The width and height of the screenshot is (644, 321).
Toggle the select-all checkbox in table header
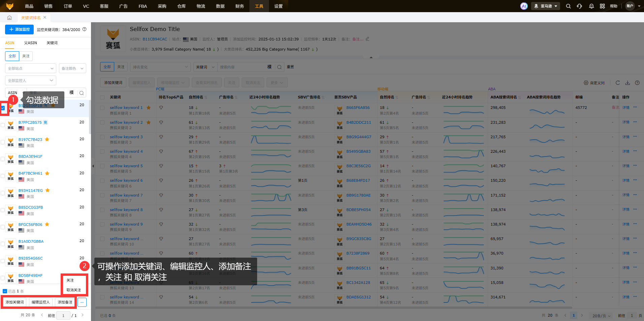(x=102, y=97)
